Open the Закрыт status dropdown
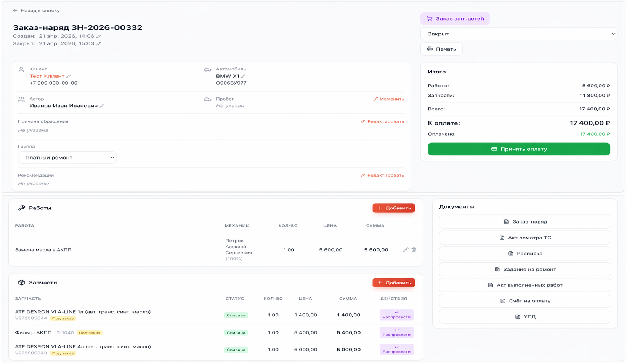627x364 pixels. pyautogui.click(x=518, y=34)
